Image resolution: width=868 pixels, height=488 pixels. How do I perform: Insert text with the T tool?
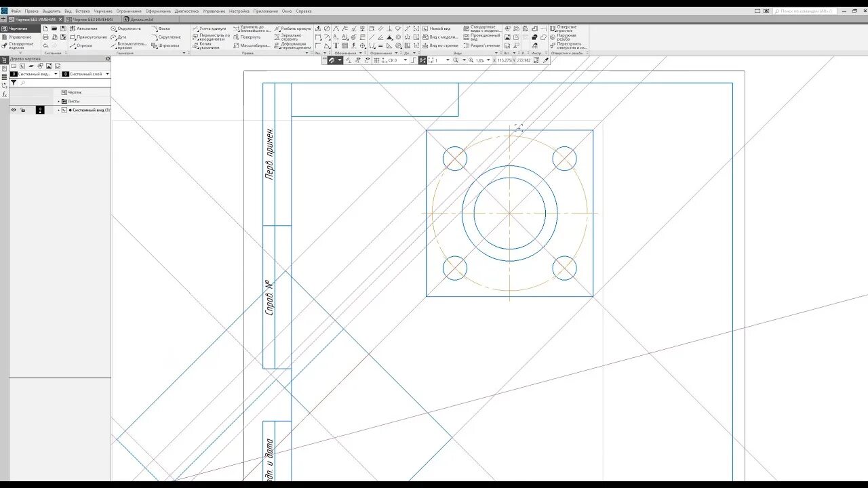336,45
